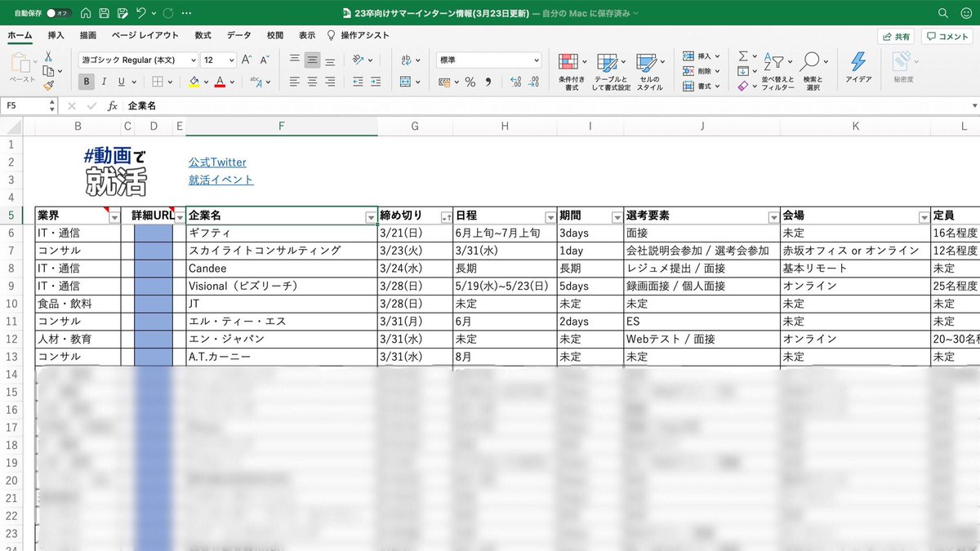Open the データ ribbon tab
980x551 pixels.
238,36
